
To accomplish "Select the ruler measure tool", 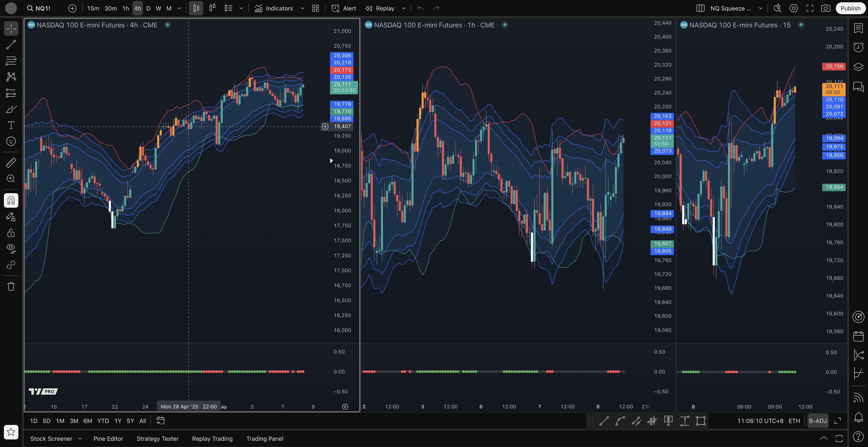I will [x=11, y=163].
